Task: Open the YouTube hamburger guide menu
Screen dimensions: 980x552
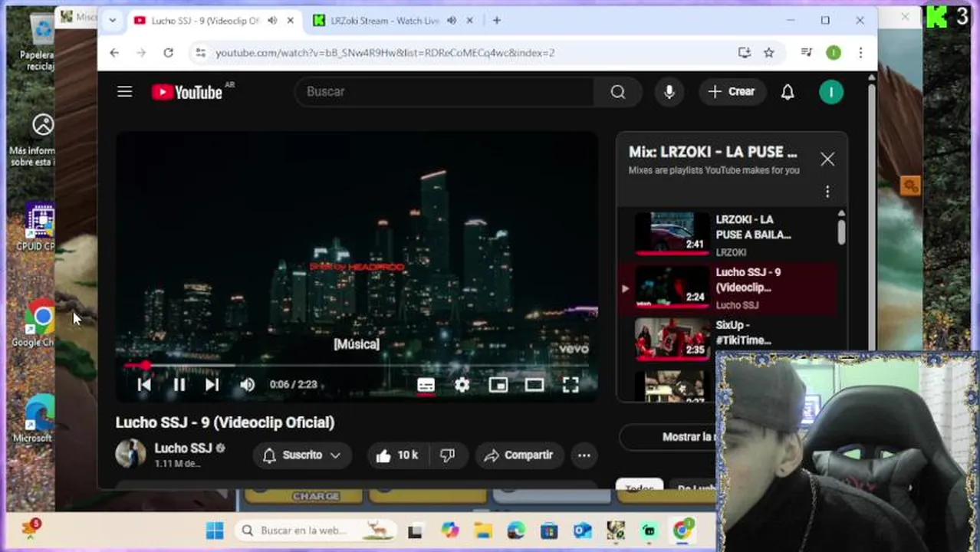Action: (x=124, y=92)
